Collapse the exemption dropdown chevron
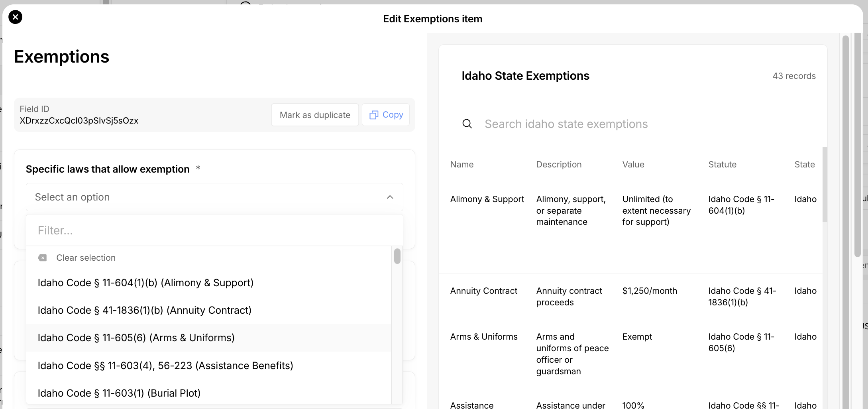This screenshot has width=868, height=409. pyautogui.click(x=390, y=197)
